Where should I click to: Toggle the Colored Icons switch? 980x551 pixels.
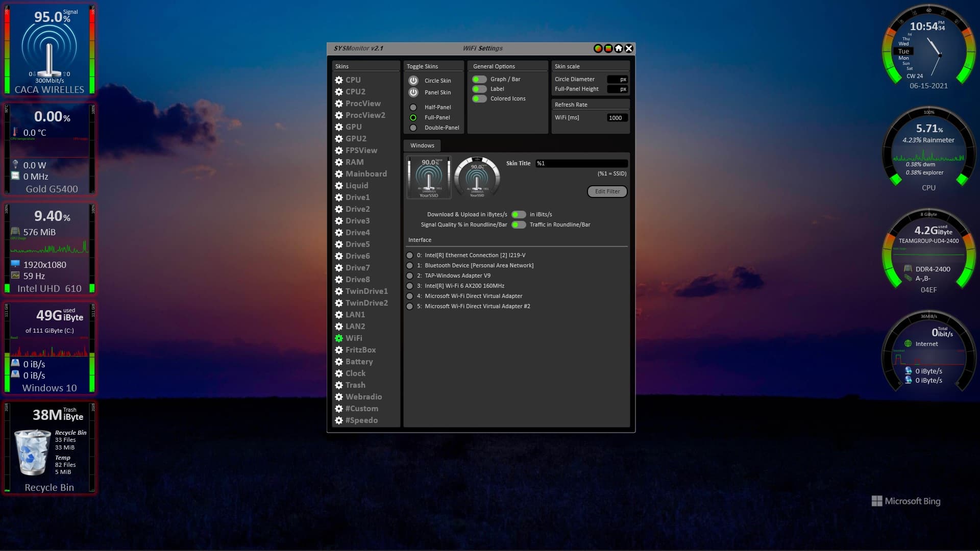479,99
